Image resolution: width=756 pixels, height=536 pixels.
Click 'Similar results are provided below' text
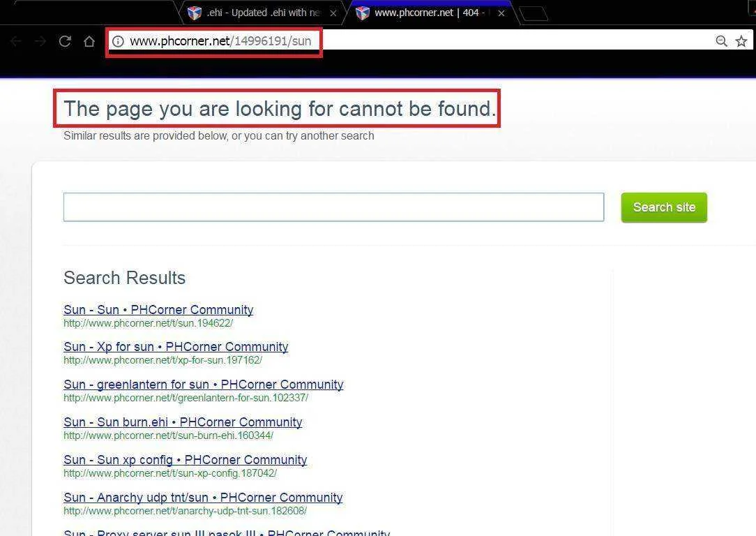219,135
